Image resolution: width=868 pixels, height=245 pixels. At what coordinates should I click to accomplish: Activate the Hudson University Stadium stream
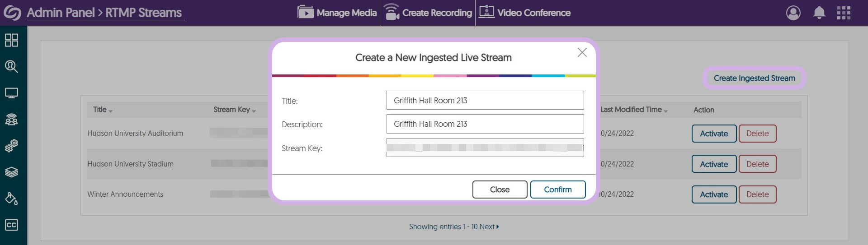point(714,164)
